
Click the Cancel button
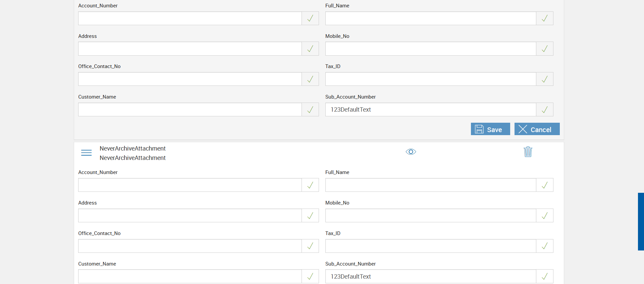click(x=537, y=129)
